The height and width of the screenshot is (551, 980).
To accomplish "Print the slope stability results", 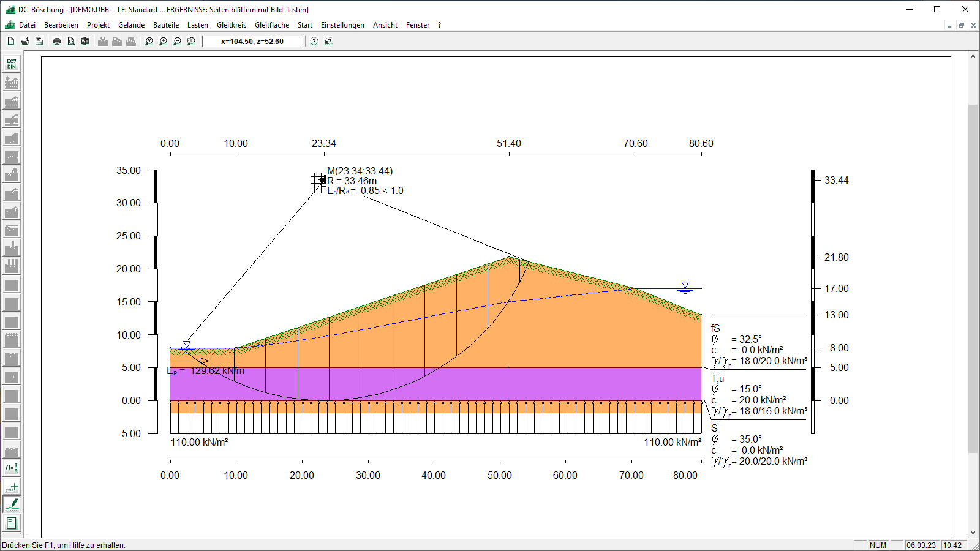I will tap(57, 42).
